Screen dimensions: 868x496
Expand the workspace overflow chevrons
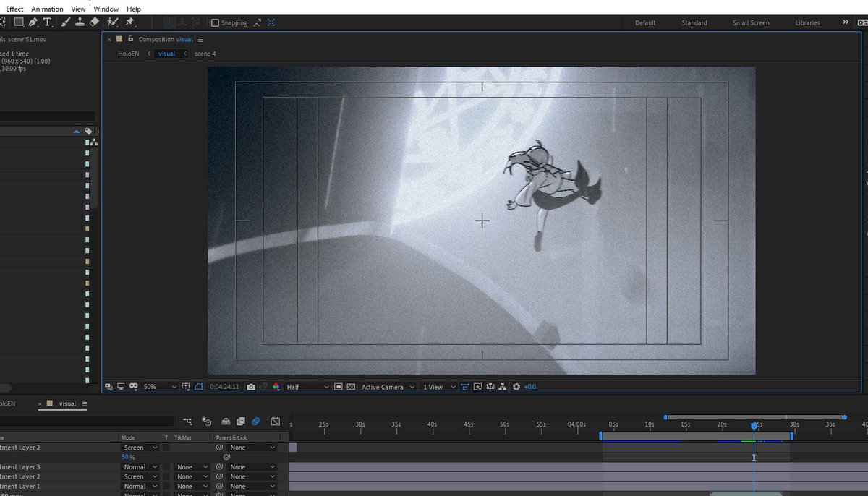point(846,22)
